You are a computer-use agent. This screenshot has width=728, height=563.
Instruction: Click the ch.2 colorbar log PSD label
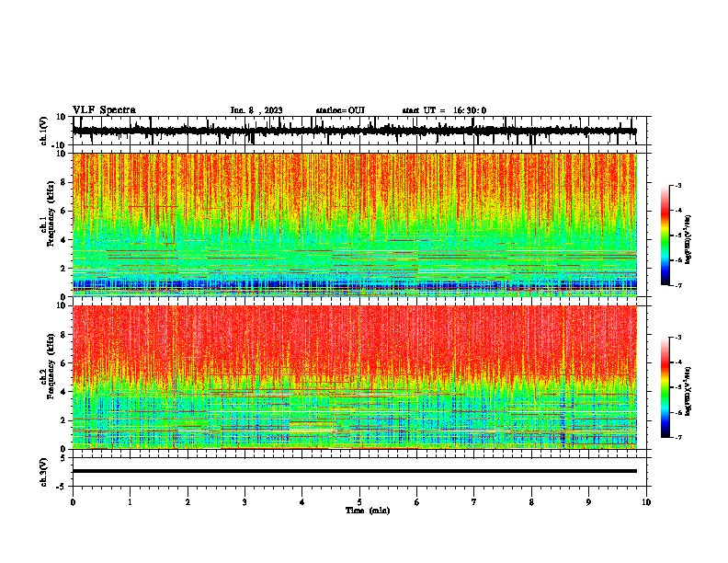(x=688, y=391)
